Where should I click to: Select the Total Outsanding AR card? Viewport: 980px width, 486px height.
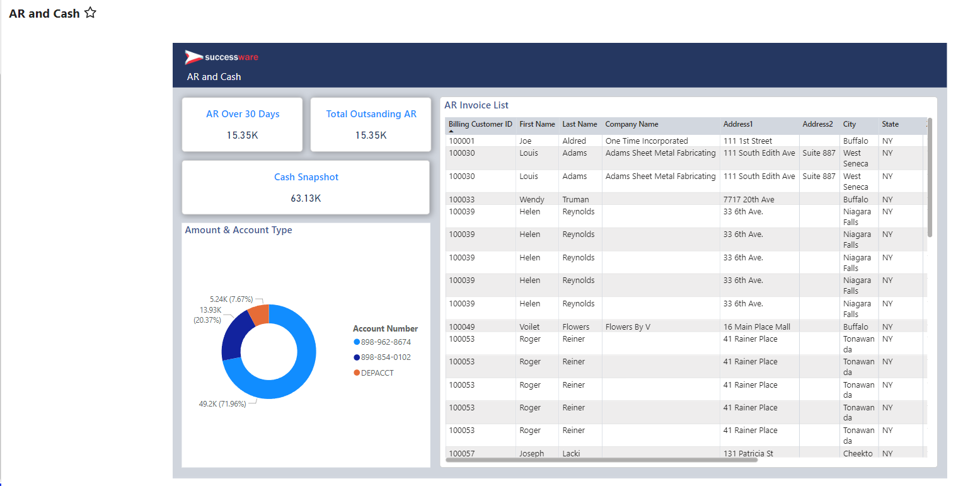(x=371, y=124)
